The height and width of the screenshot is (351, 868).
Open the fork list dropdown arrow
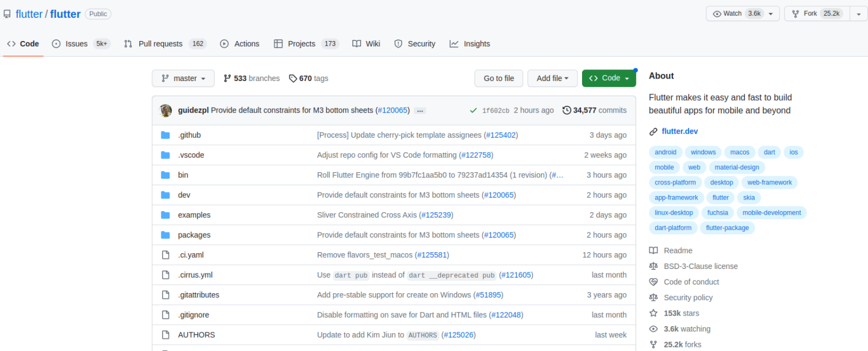(858, 14)
